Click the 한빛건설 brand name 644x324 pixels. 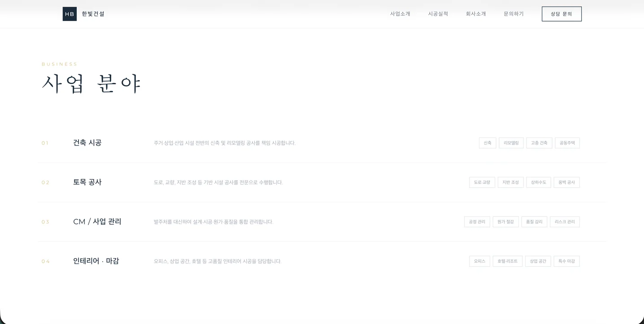pyautogui.click(x=93, y=14)
